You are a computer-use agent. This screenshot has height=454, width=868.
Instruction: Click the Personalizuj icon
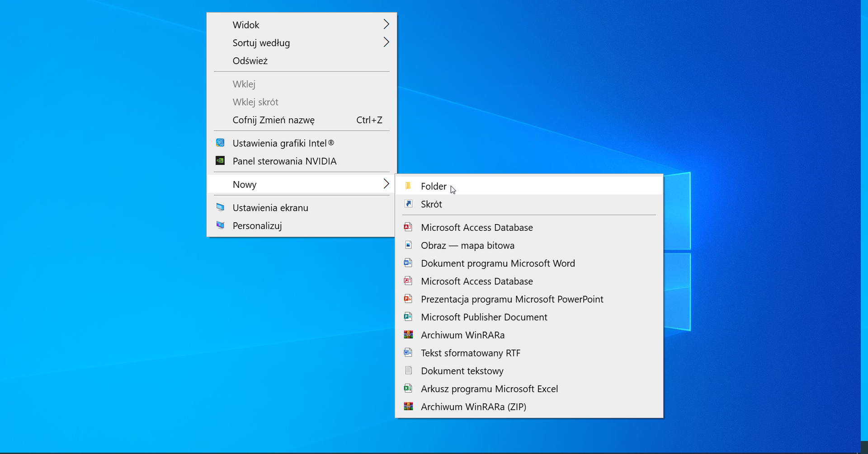pyautogui.click(x=220, y=225)
